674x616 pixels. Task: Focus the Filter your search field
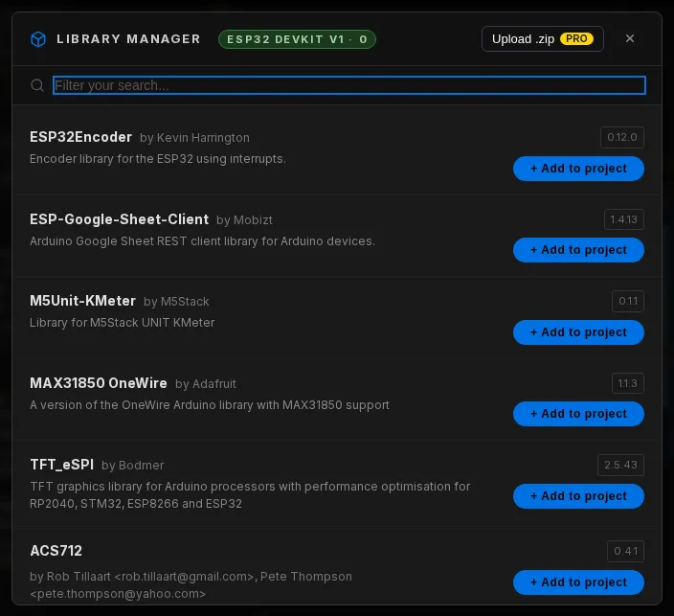coord(349,85)
